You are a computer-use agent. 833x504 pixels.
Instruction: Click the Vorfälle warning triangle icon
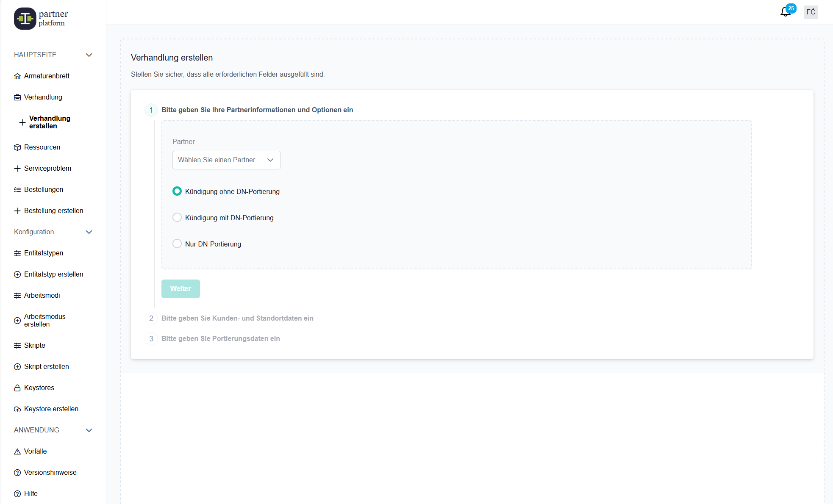pyautogui.click(x=17, y=451)
